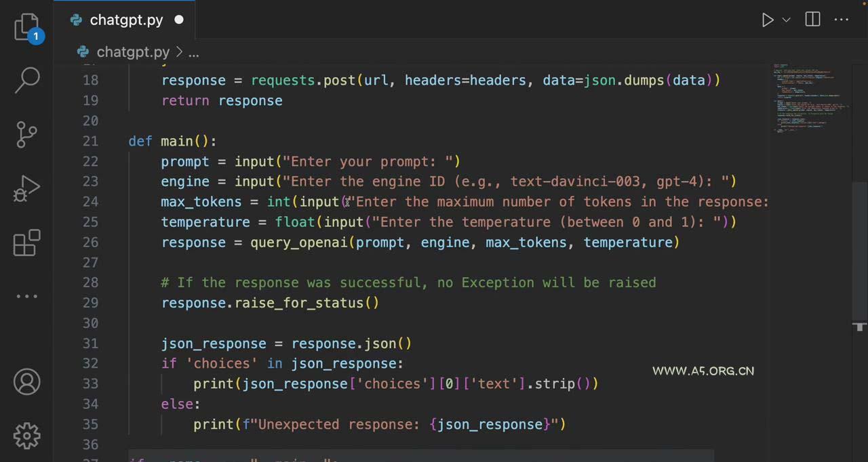Select the chatgpt.py editor tab
Viewport: 868px width, 462px height.
[126, 20]
